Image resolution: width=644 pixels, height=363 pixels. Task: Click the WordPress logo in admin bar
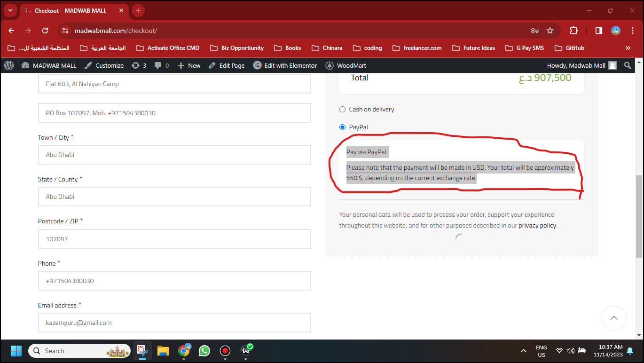[9, 65]
